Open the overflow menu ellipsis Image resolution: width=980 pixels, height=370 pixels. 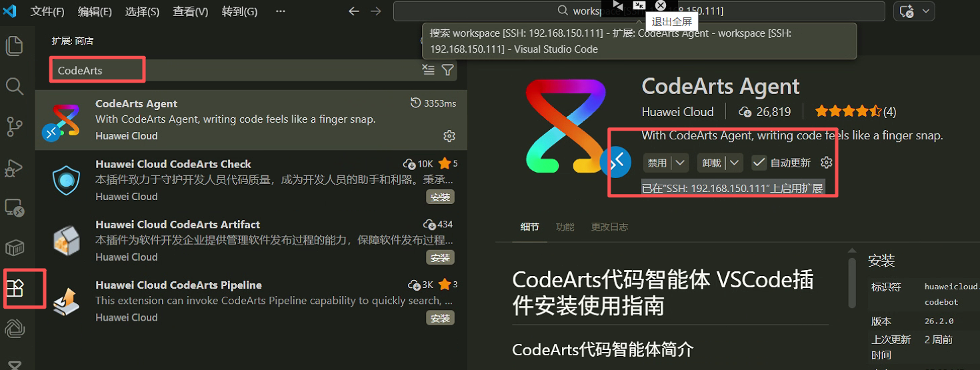tap(280, 11)
